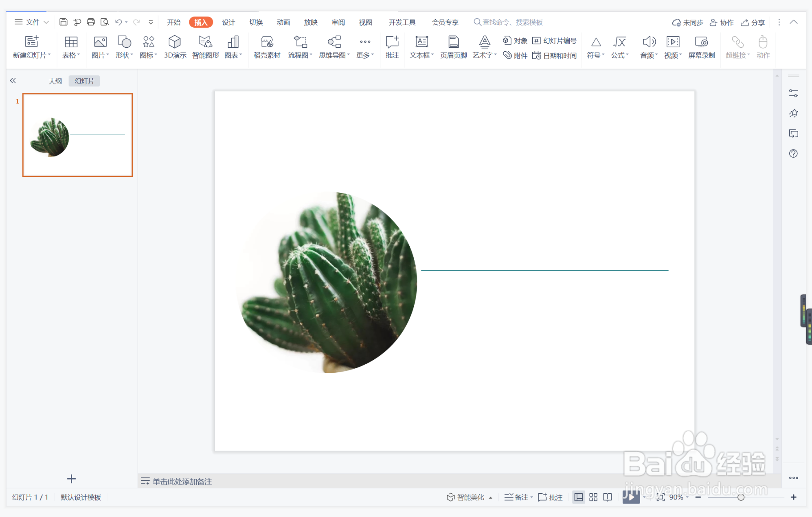Insert a chart with 图表 icon
This screenshot has height=517, width=812.
pos(233,42)
